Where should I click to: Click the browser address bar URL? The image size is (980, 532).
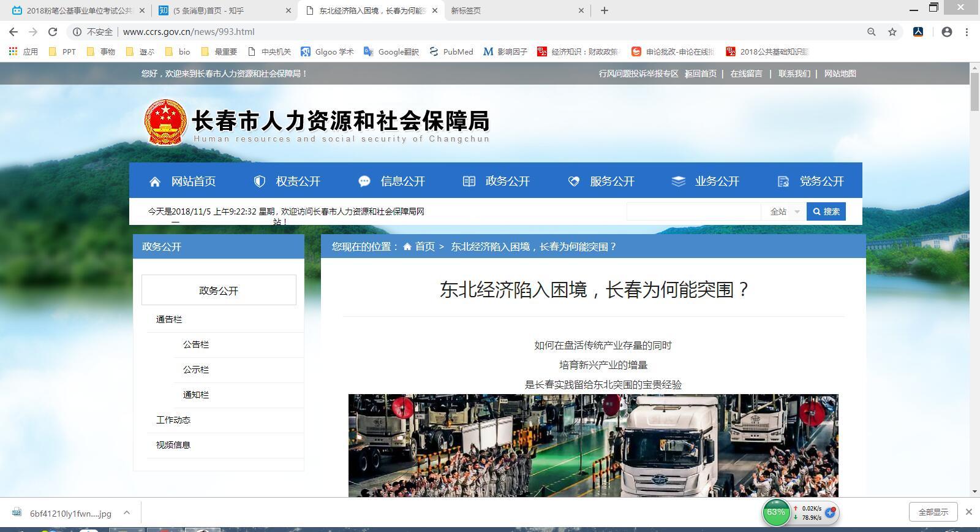point(189,32)
